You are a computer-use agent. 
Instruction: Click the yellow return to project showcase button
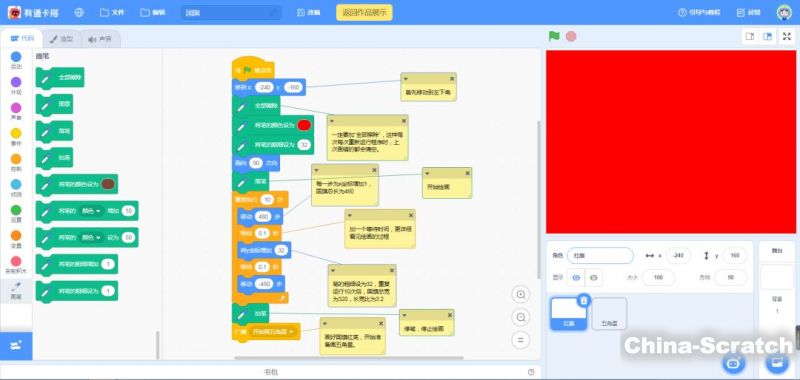point(364,12)
